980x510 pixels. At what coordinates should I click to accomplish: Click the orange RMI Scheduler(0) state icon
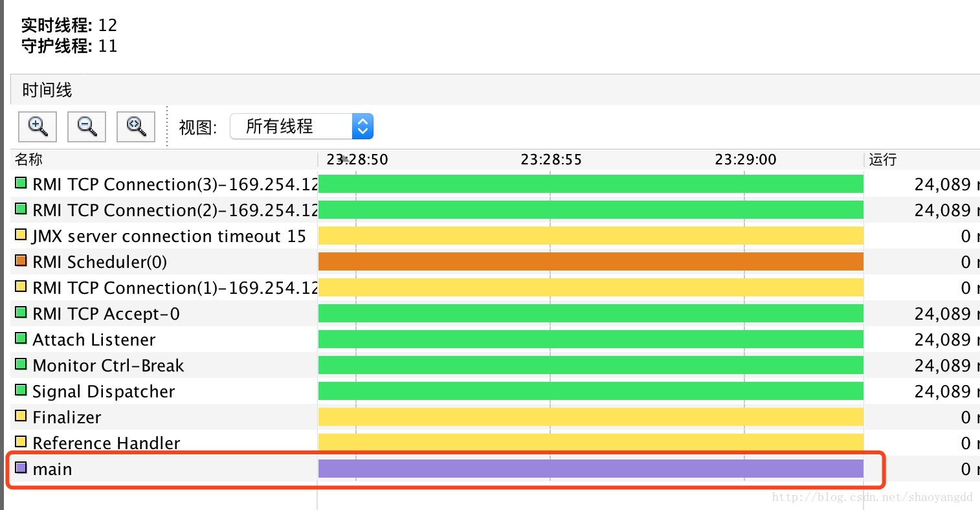pyautogui.click(x=21, y=261)
